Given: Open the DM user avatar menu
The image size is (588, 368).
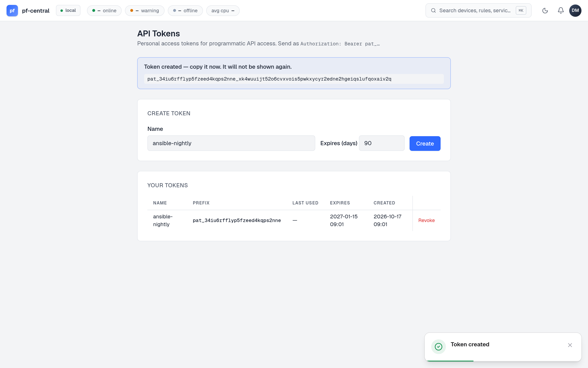Looking at the screenshot, I should 575,10.
